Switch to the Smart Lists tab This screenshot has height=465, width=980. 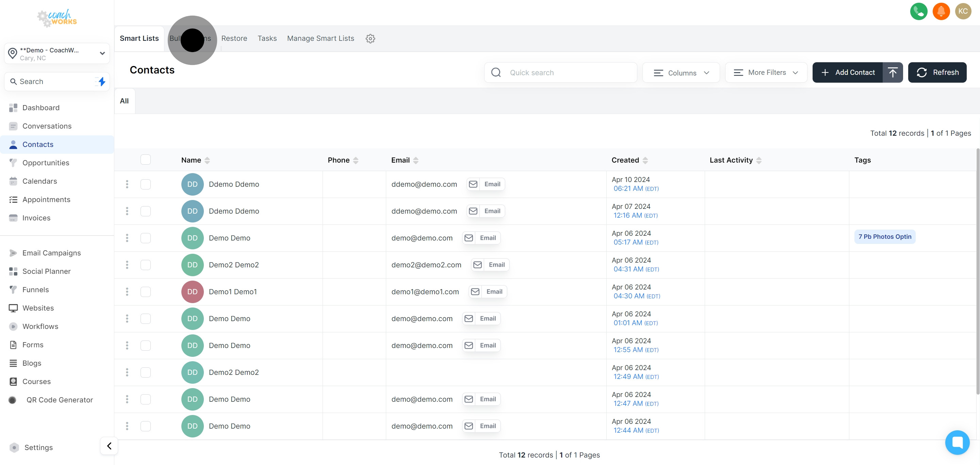(x=139, y=38)
